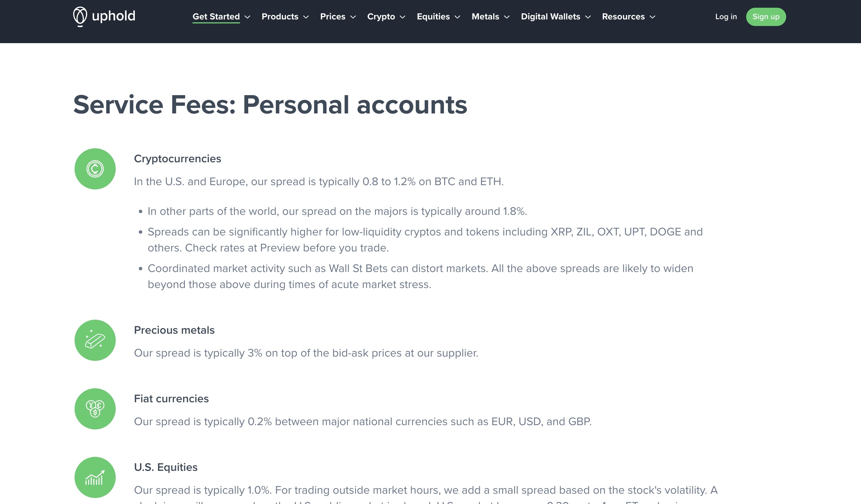Viewport: 861px width, 504px height.
Task: Expand the Get Started chevron
Action: point(247,17)
